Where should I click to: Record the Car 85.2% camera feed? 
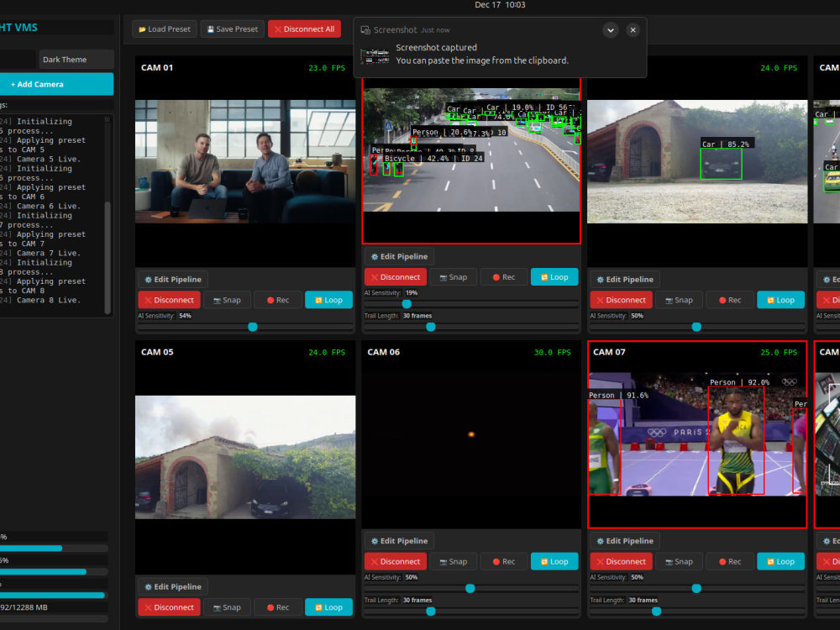coord(730,300)
